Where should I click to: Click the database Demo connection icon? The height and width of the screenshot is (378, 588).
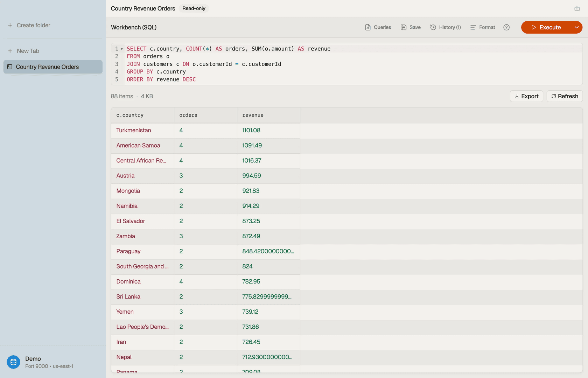click(13, 362)
